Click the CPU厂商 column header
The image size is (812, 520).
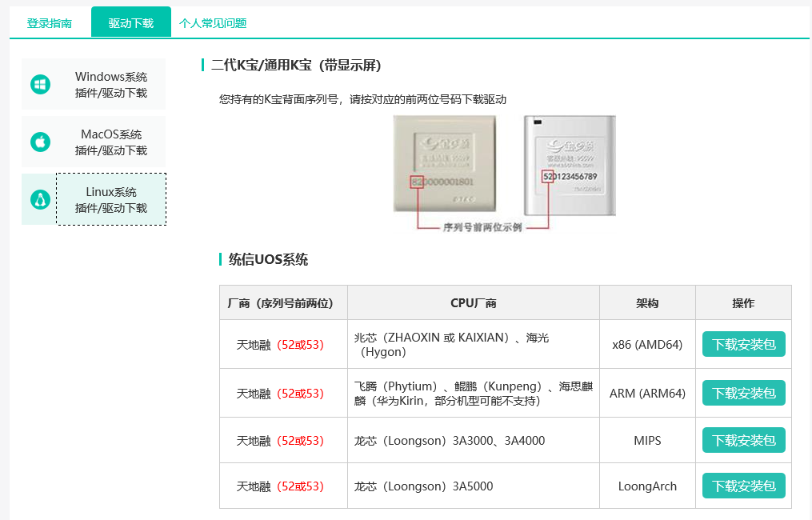(x=474, y=303)
